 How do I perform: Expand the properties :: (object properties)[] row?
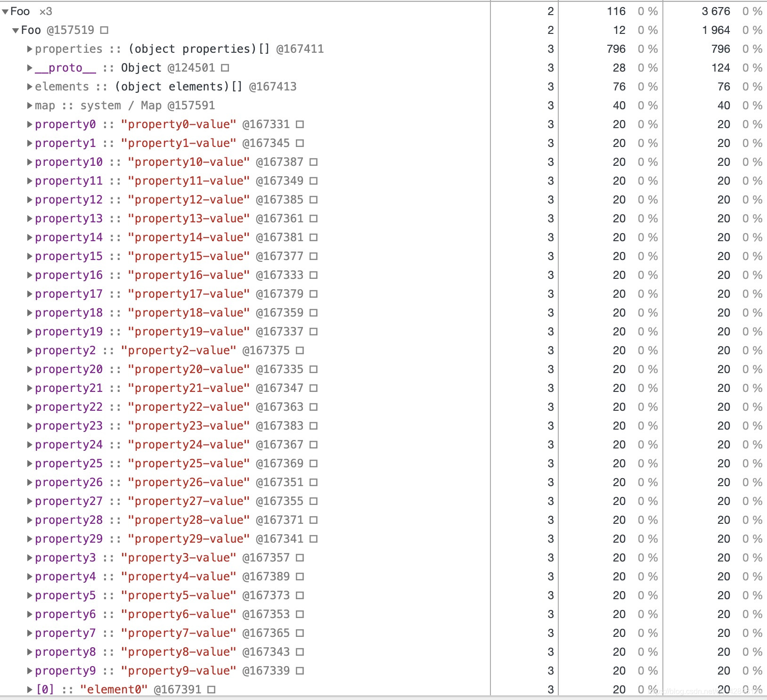tap(30, 49)
